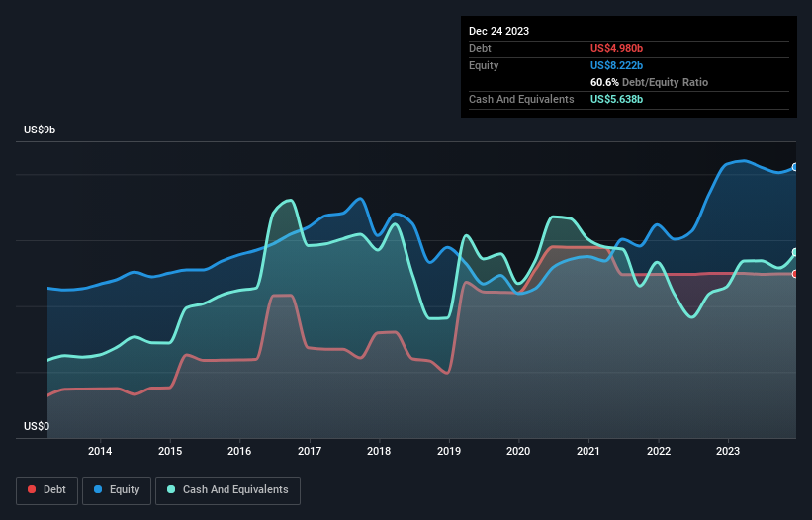The width and height of the screenshot is (812, 520).
Task: Click the 2018 x-axis label
Action: [379, 451]
